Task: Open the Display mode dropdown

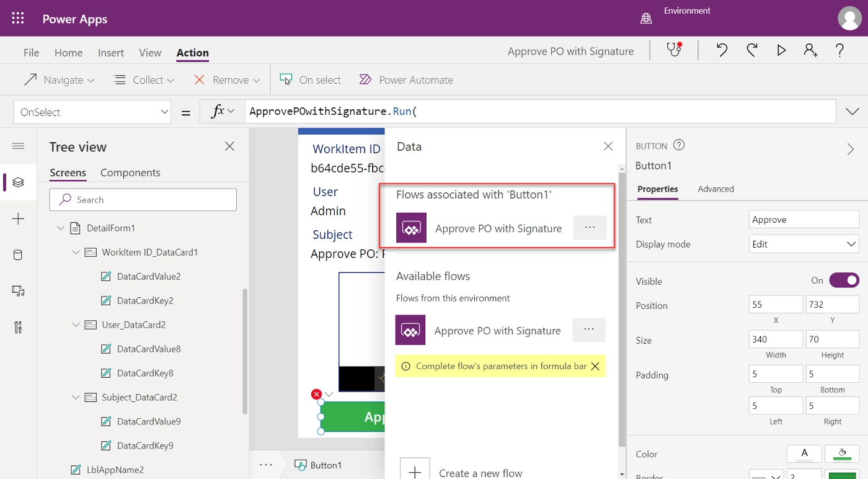Action: (x=804, y=244)
